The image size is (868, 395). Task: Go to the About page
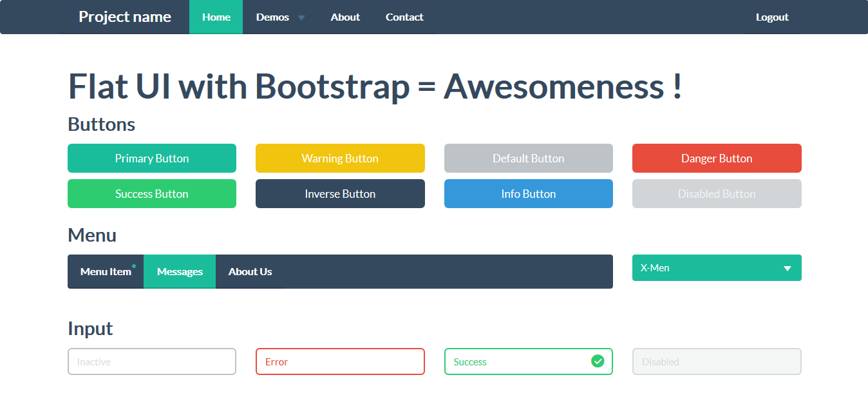tap(344, 17)
